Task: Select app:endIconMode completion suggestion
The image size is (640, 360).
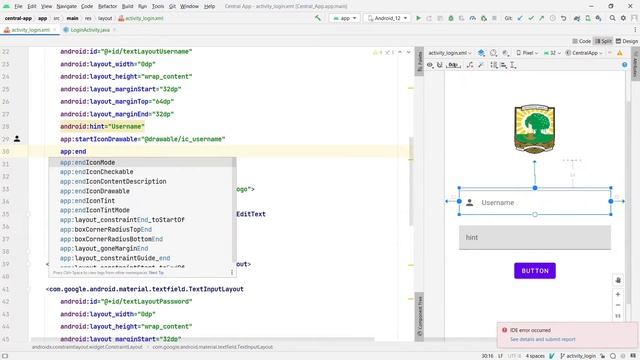Action: (141, 162)
